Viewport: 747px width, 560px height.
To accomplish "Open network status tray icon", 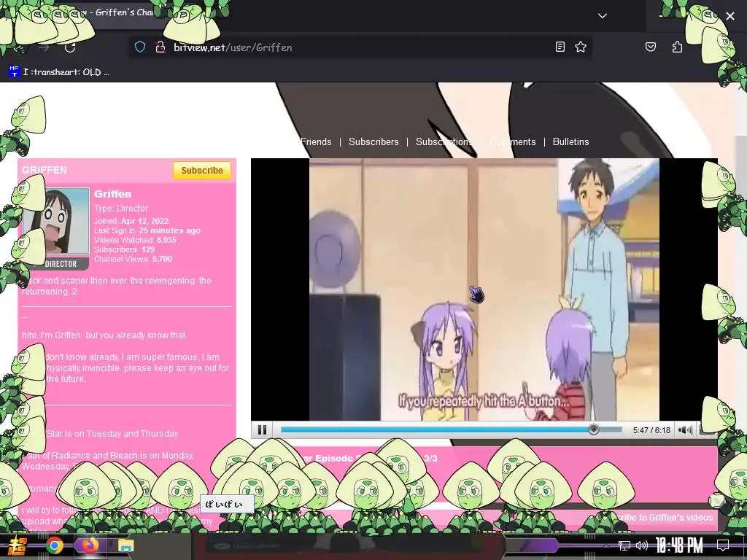I will (x=624, y=545).
